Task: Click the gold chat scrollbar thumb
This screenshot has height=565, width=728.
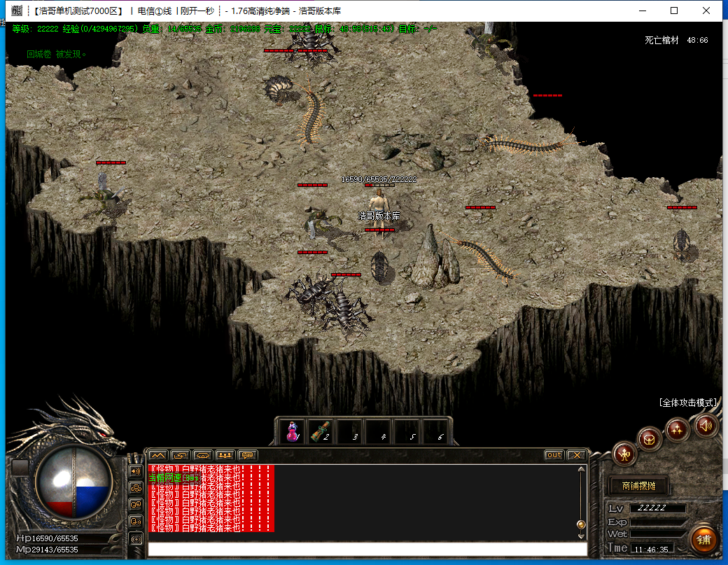Action: point(581,524)
